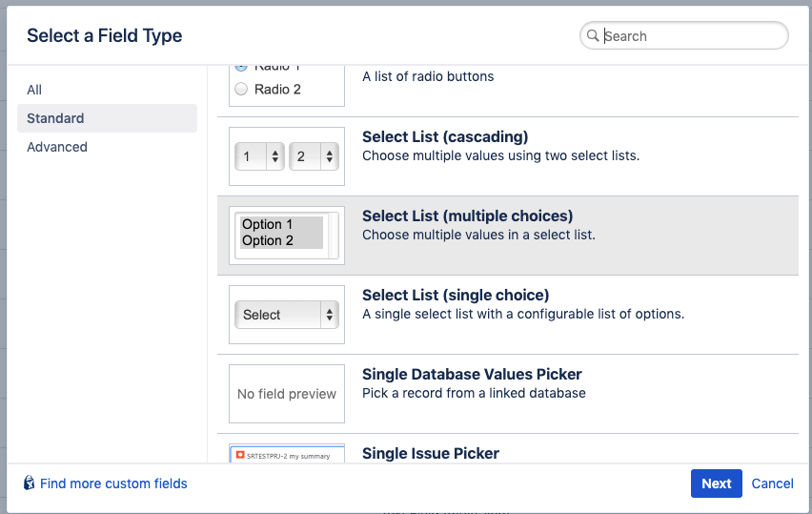Click 'A list of radio buttons' description
Image resolution: width=812 pixels, height=514 pixels.
point(428,76)
